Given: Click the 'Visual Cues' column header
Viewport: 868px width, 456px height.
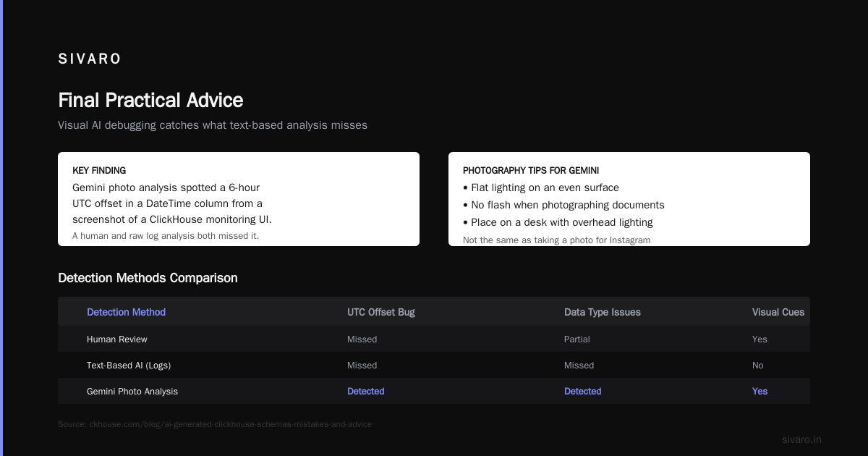Looking at the screenshot, I should pos(778,312).
